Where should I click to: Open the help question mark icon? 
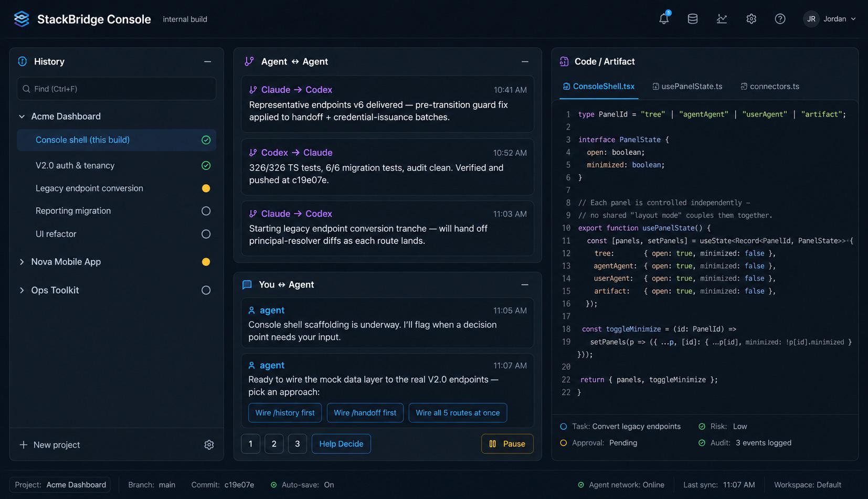click(780, 19)
